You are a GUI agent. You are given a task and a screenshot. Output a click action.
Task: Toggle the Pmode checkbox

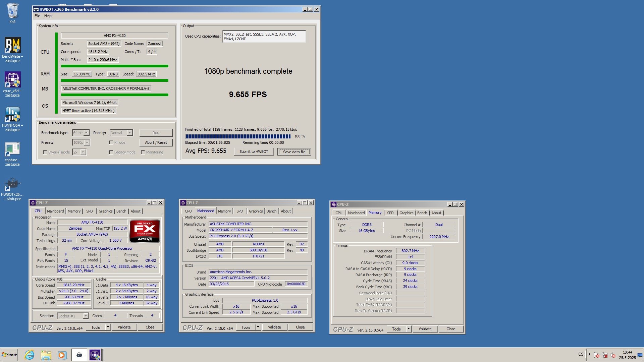111,142
